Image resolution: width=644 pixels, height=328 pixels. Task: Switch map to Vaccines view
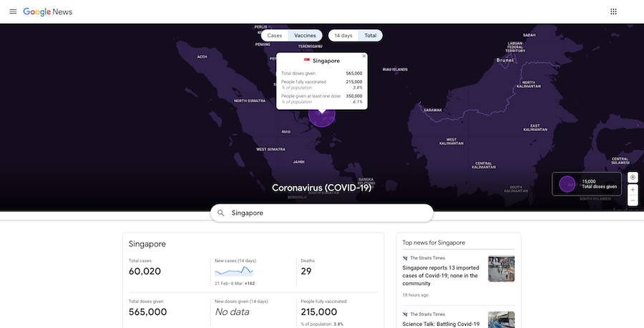coord(305,35)
